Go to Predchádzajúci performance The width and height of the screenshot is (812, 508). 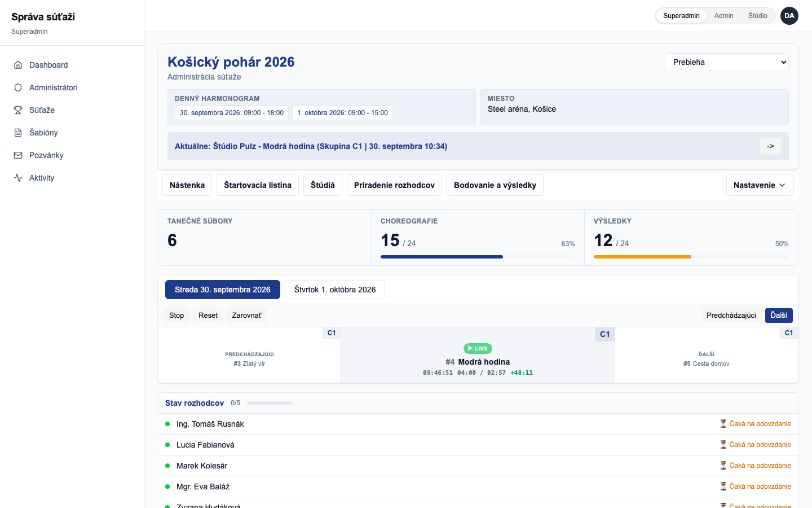pos(731,316)
